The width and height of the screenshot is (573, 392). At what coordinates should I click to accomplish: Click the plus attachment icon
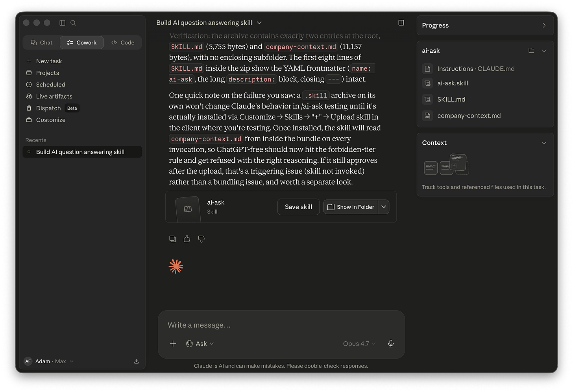click(x=173, y=344)
